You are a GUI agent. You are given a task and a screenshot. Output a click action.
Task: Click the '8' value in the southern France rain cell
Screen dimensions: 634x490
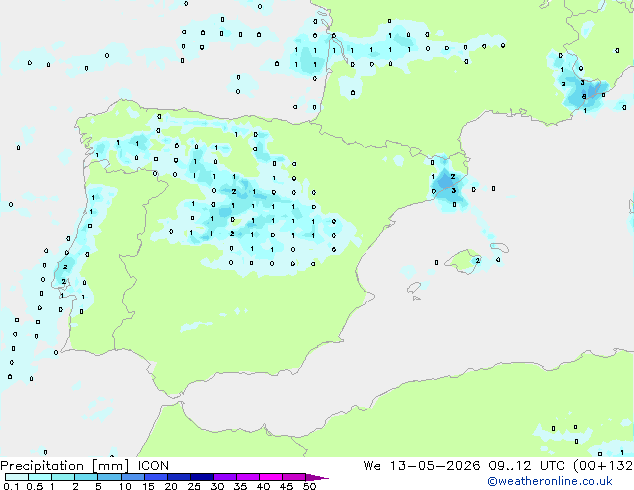pos(584,96)
